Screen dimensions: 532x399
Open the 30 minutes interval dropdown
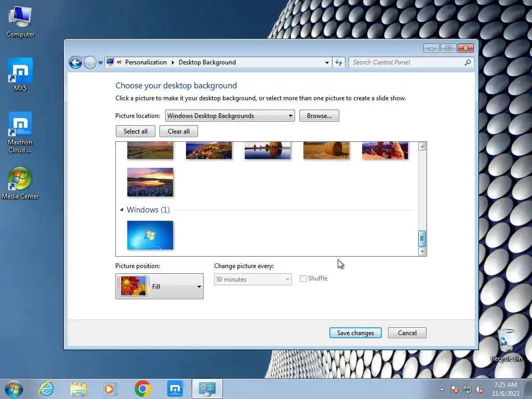(253, 279)
